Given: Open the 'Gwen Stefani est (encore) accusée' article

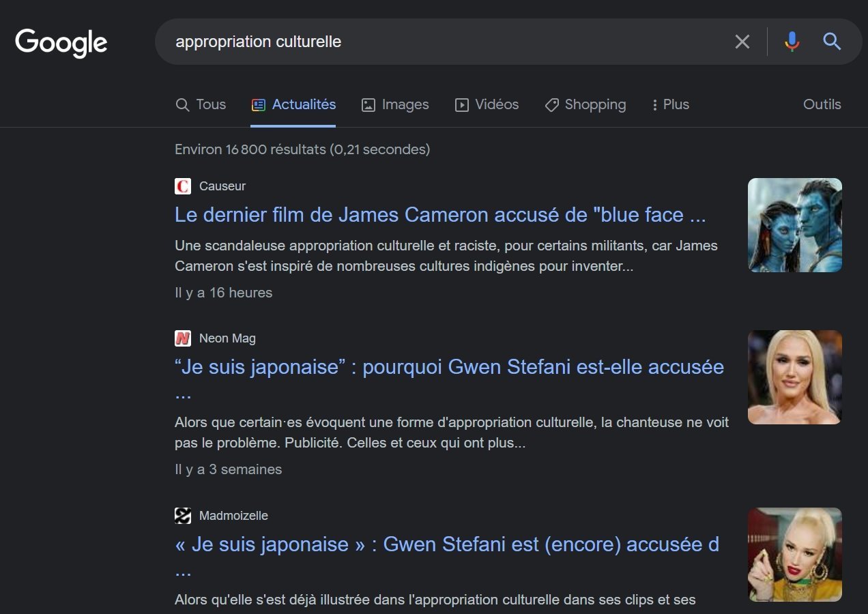Looking at the screenshot, I should tap(447, 557).
